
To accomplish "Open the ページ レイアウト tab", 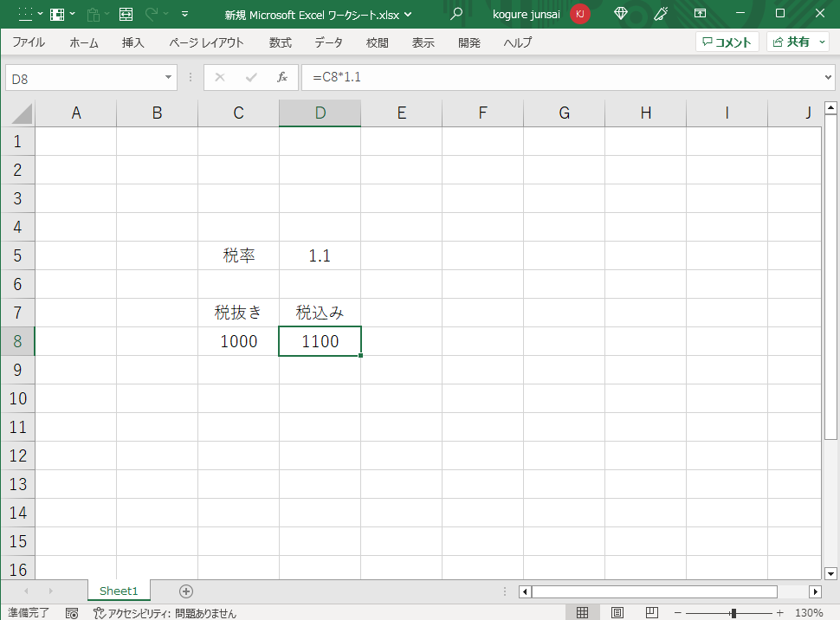I will (x=206, y=42).
